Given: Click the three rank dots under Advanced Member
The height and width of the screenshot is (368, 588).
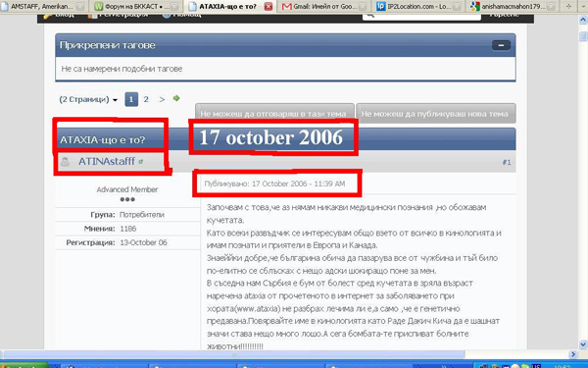Looking at the screenshot, I should tap(127, 199).
